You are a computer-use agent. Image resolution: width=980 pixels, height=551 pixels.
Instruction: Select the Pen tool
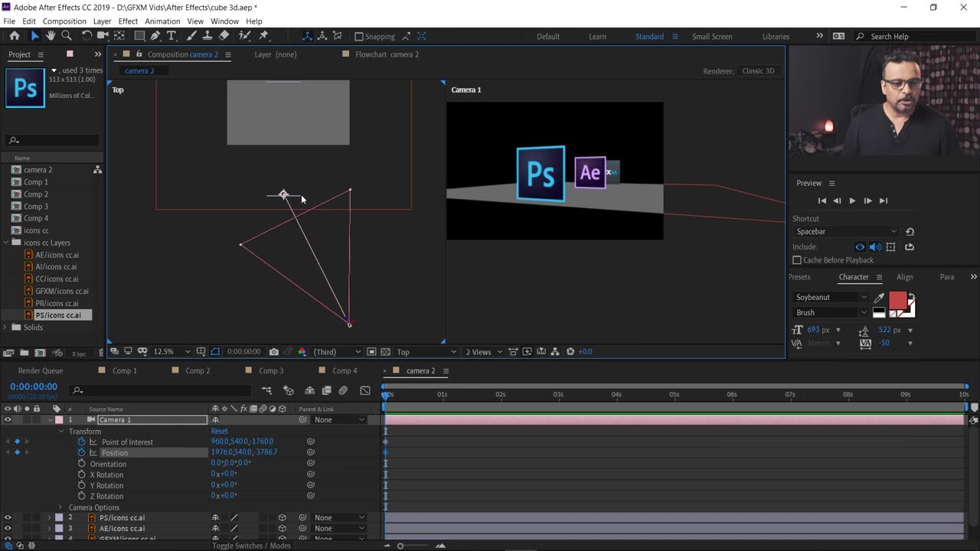pos(155,36)
